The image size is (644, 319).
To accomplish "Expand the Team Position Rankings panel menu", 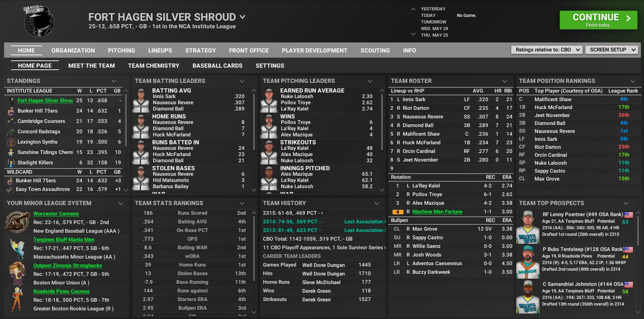I will [x=633, y=81].
